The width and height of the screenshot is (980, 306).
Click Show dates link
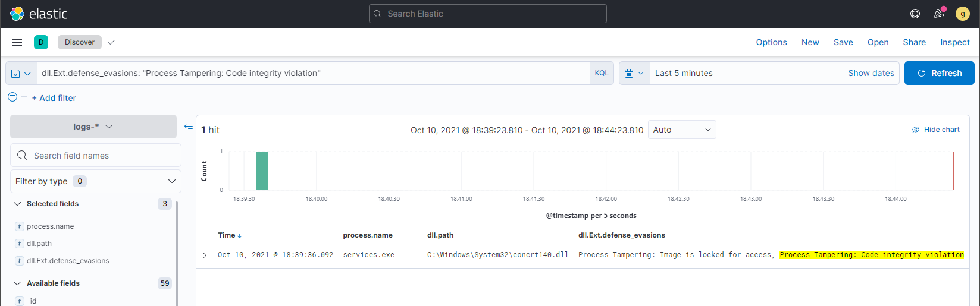point(871,73)
